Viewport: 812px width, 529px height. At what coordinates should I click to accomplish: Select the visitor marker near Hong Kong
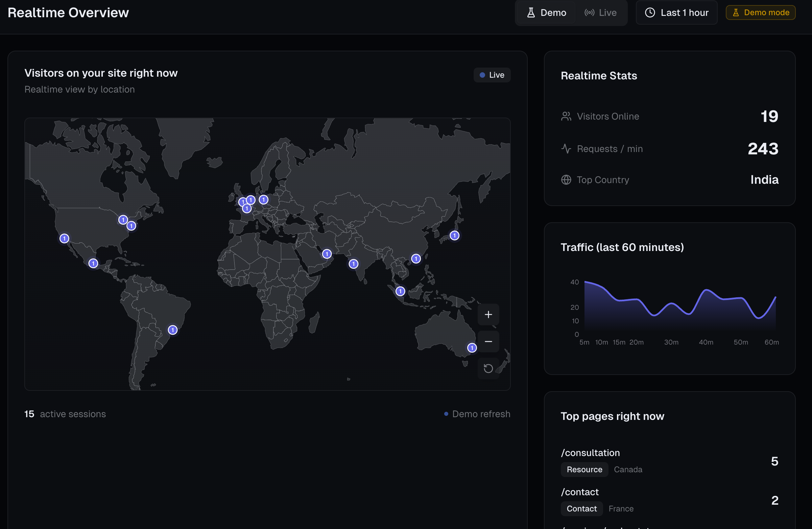point(416,259)
